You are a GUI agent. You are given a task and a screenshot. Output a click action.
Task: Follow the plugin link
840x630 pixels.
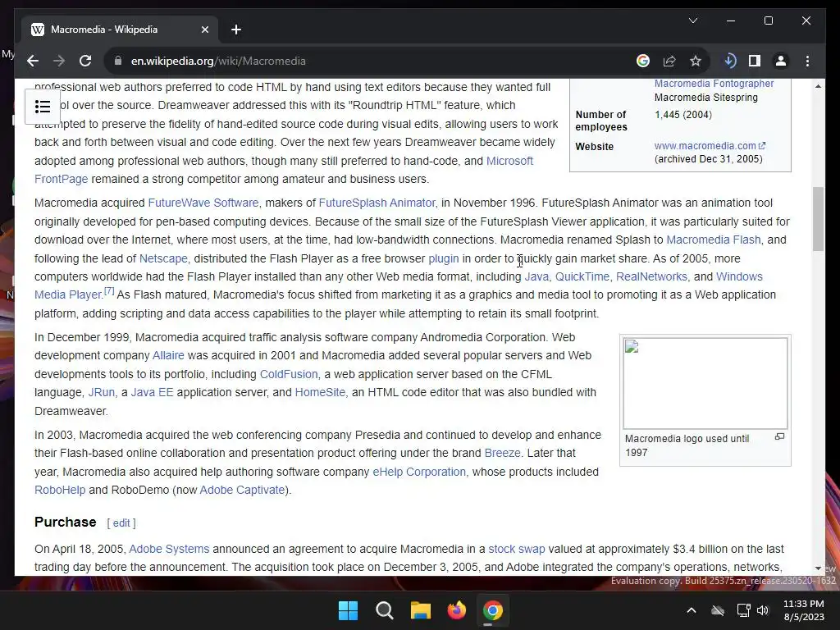[444, 258]
